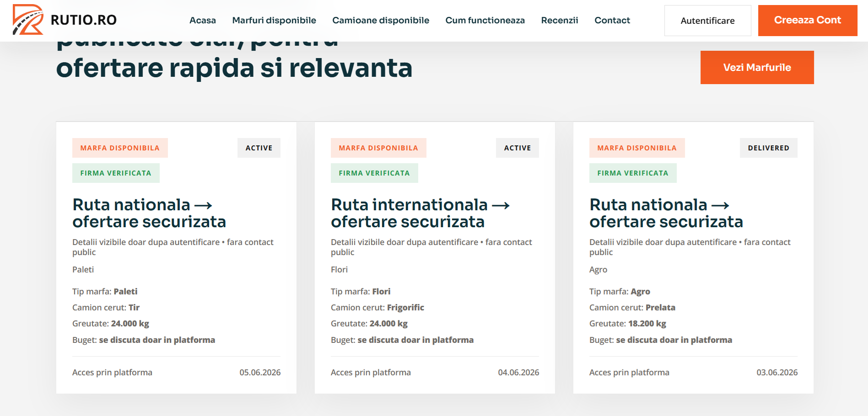Click the date 03.06.2026
Image resolution: width=868 pixels, height=416 pixels.
(777, 372)
